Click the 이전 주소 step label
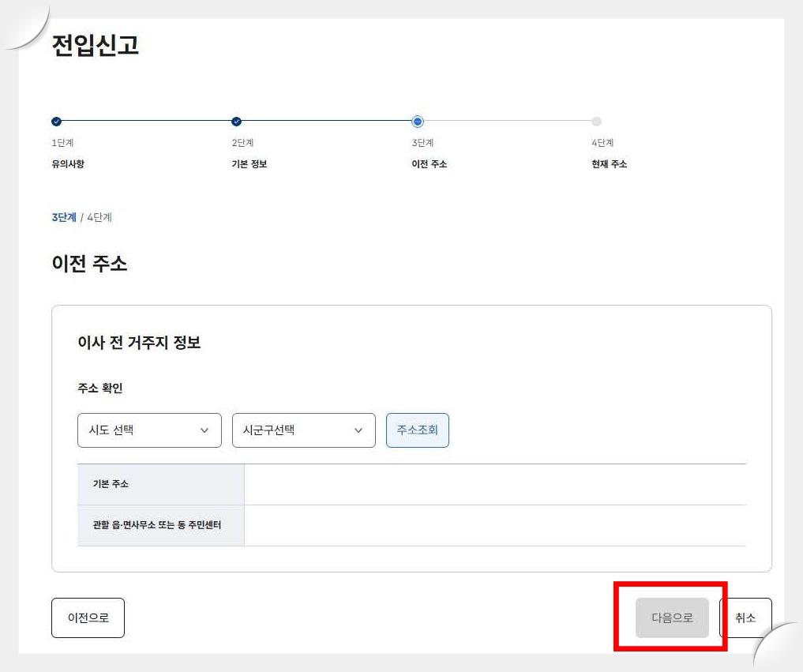The image size is (803, 672). 430,163
